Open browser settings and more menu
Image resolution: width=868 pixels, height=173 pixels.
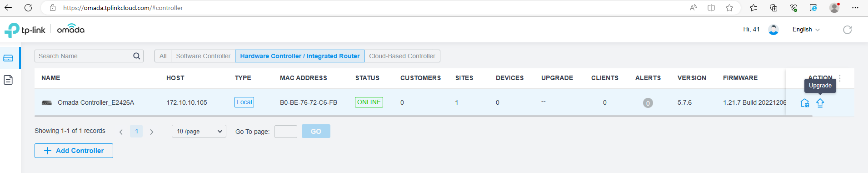click(855, 8)
